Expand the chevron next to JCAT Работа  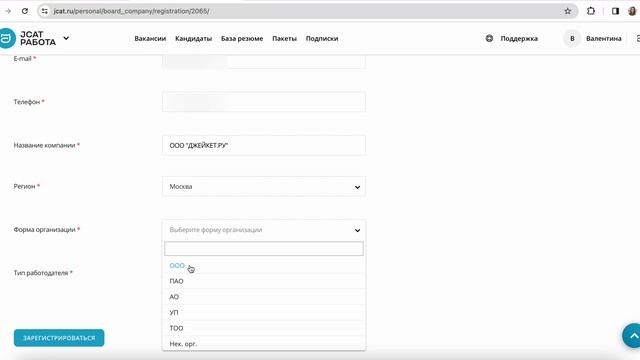coord(66,38)
